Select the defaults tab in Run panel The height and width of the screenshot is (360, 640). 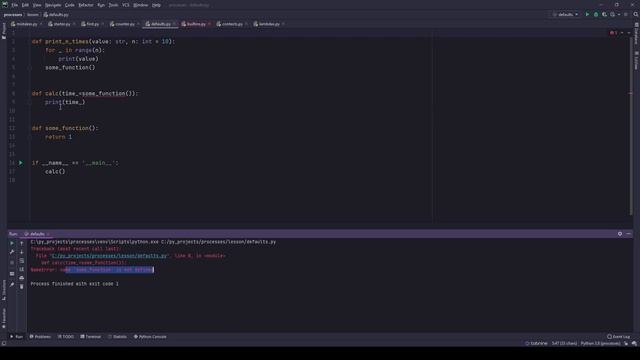point(36,234)
